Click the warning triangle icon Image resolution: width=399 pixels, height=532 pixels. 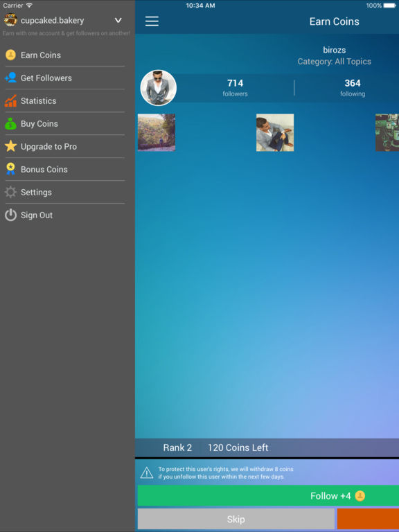point(147,472)
